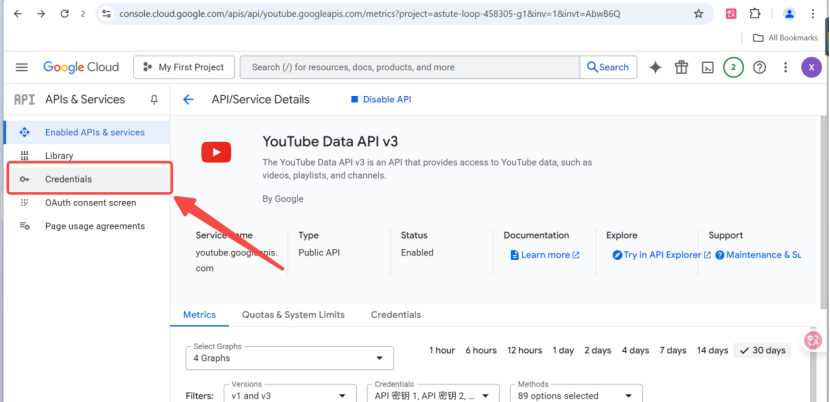Click the Public API type value
This screenshot has width=830, height=402.
pos(319,253)
